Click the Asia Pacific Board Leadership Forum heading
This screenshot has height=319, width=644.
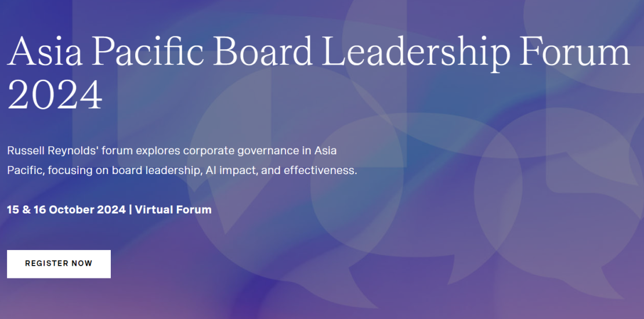(x=318, y=53)
